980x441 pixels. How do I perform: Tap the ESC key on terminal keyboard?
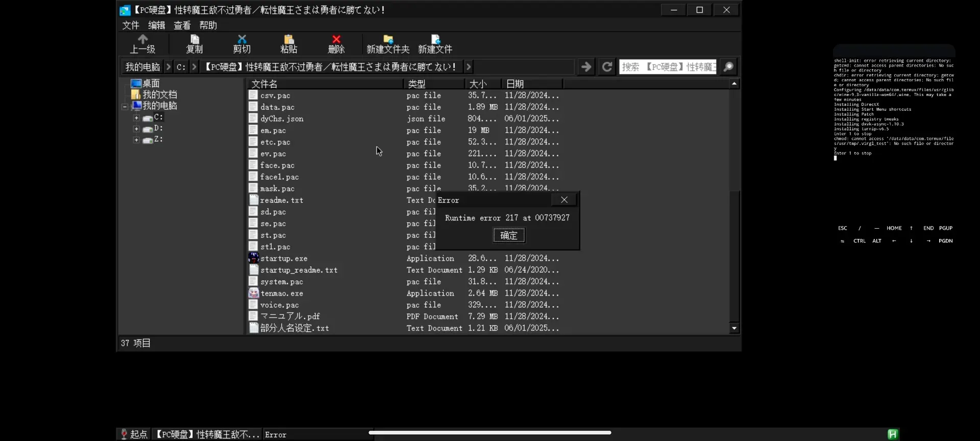[843, 228]
